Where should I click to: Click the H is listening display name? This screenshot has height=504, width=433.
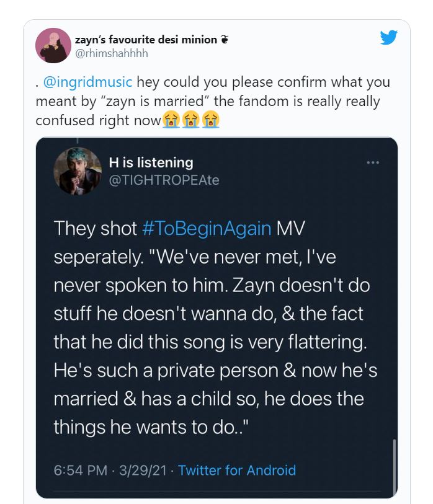click(x=151, y=162)
